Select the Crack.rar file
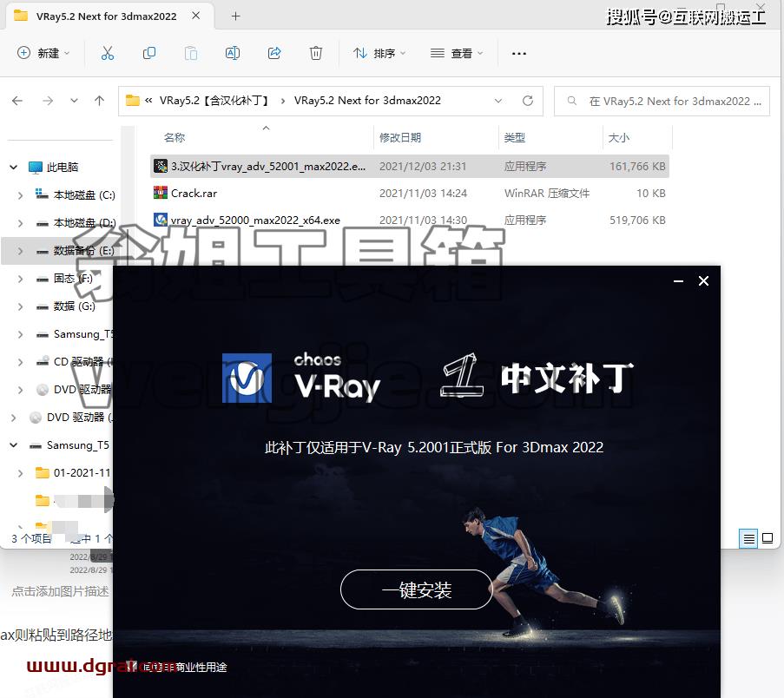 tap(410, 193)
